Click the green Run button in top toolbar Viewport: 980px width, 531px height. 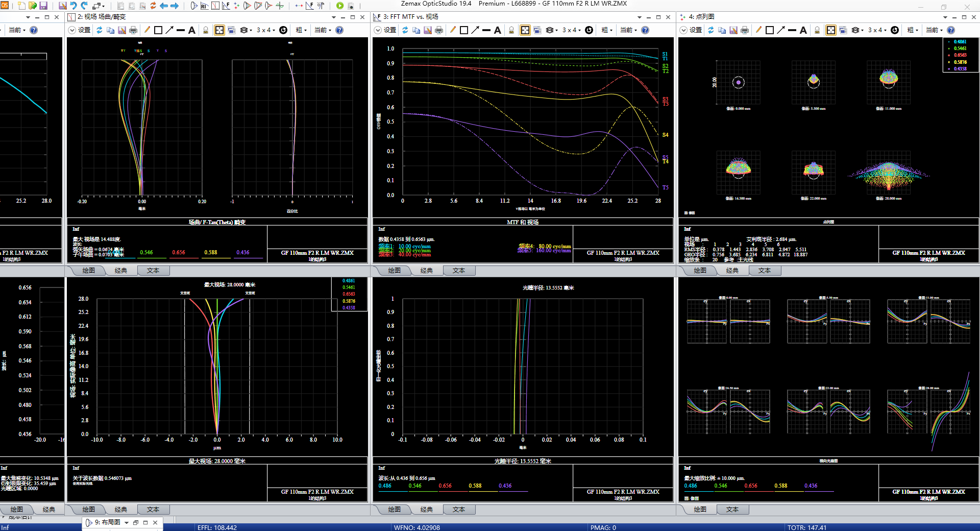(340, 6)
